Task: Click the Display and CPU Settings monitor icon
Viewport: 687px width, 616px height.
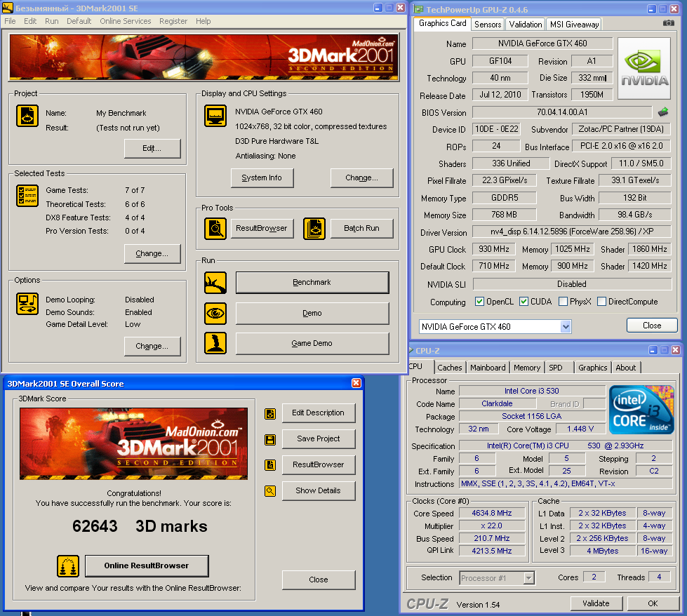Action: point(215,116)
